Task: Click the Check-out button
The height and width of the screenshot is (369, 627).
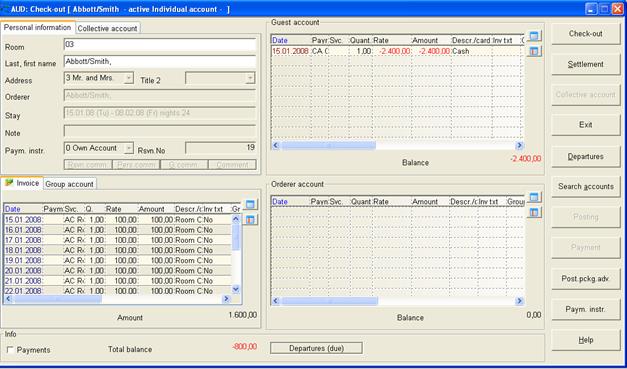Action: click(586, 34)
